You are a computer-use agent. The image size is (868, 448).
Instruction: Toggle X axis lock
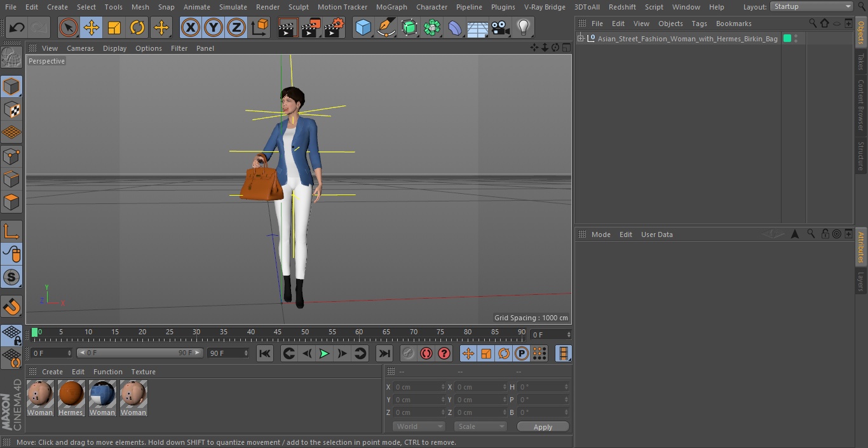190,27
